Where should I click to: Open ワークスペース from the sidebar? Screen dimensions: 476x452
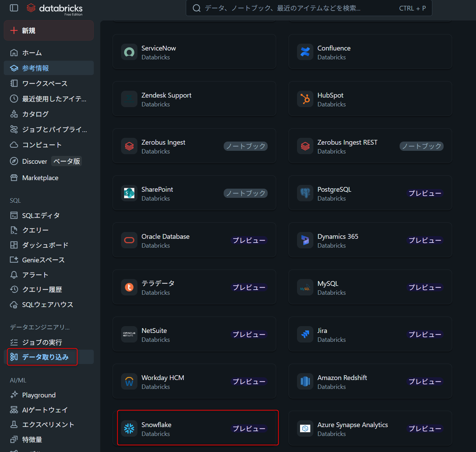[x=49, y=83]
